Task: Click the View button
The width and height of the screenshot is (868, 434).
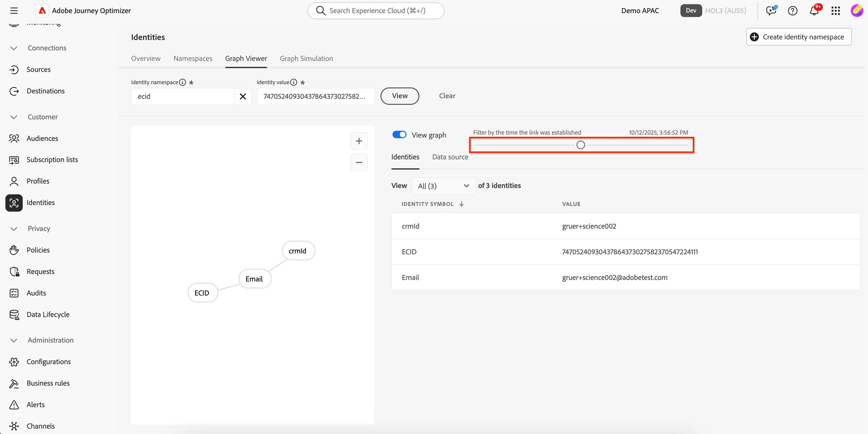Action: click(x=400, y=96)
